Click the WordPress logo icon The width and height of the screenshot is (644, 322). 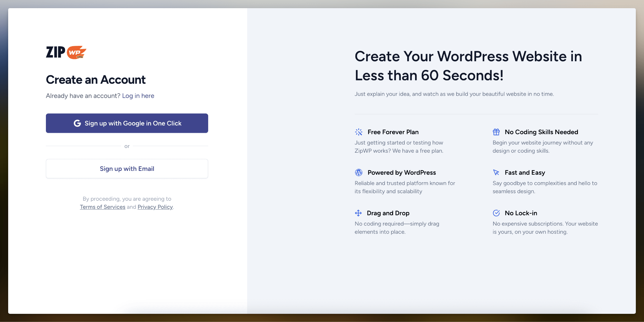click(x=358, y=172)
